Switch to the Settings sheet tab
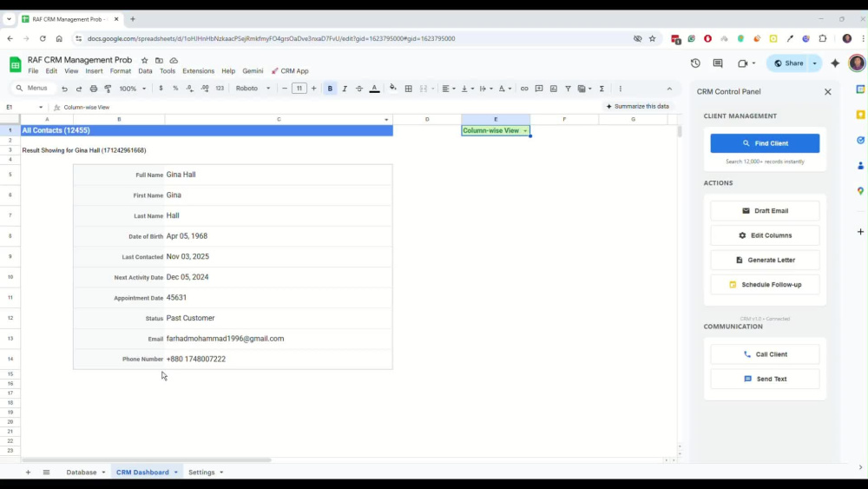Viewport: 868px width, 489px height. click(201, 472)
